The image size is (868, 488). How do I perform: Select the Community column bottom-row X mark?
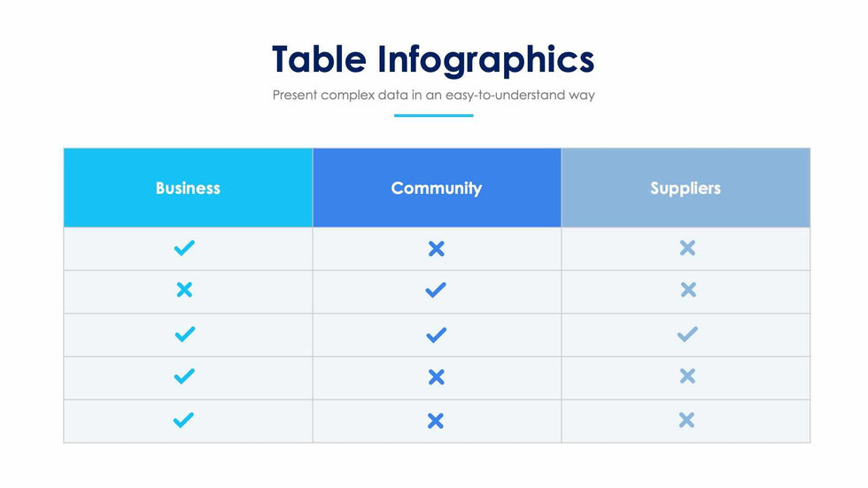[x=436, y=421]
